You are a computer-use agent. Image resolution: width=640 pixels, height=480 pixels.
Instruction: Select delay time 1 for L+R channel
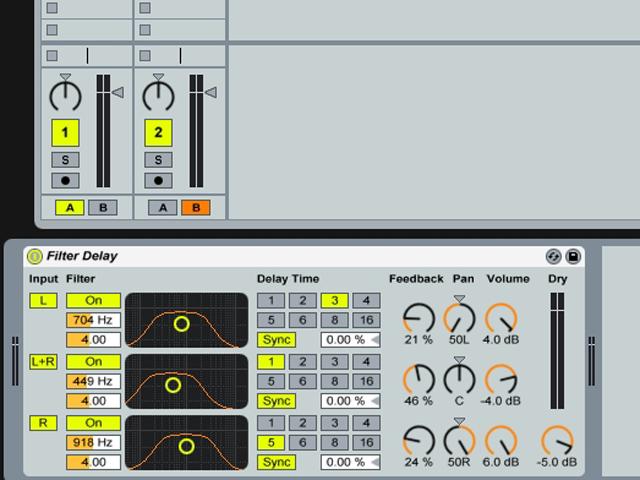[x=271, y=362]
